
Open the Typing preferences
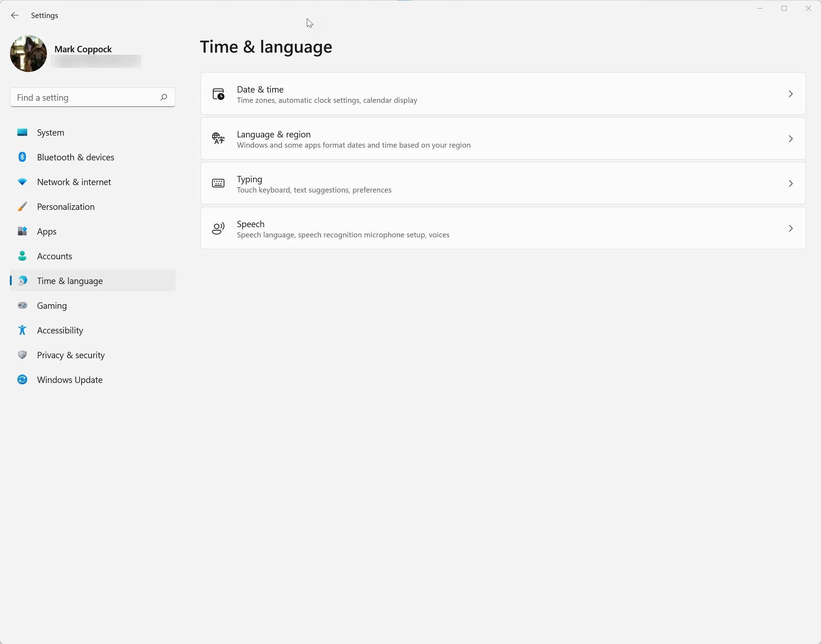(503, 183)
